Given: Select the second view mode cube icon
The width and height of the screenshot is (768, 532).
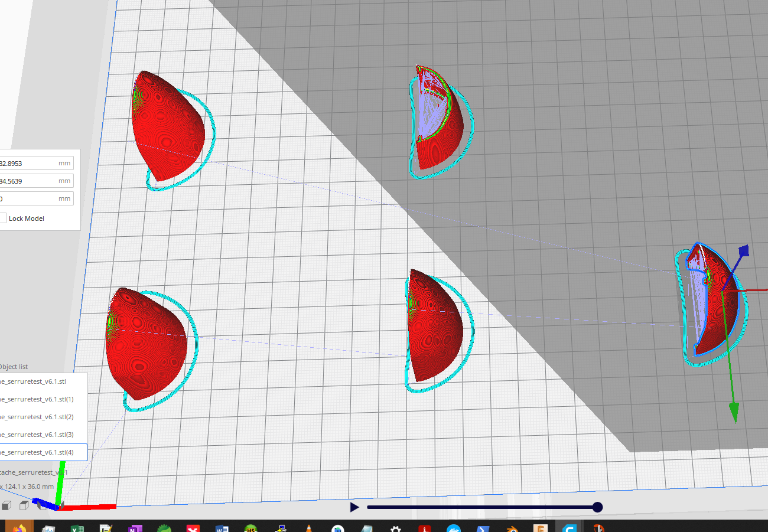Looking at the screenshot, I should (24, 505).
